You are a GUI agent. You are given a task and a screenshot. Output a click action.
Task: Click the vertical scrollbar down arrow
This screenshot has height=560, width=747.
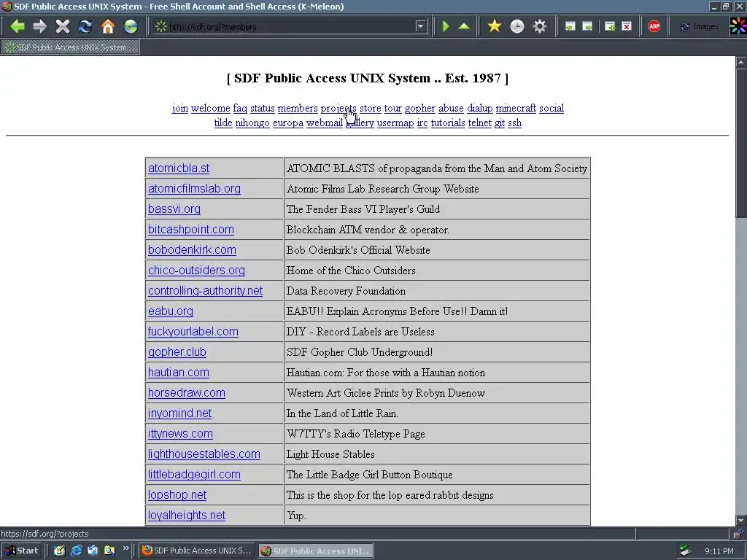(741, 520)
